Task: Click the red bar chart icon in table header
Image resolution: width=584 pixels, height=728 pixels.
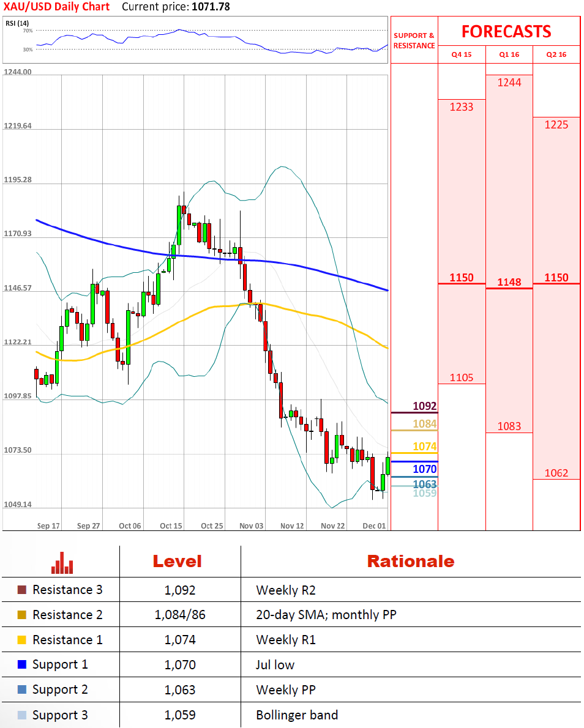Action: tap(62, 563)
